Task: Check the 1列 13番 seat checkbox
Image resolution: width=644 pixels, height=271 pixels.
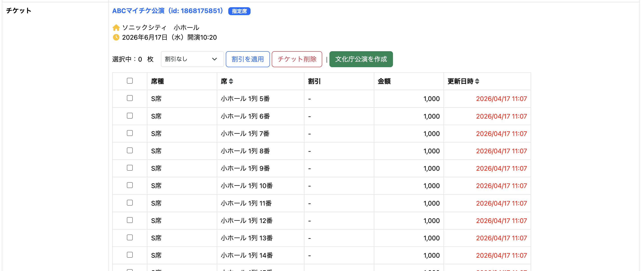Action: coord(130,237)
